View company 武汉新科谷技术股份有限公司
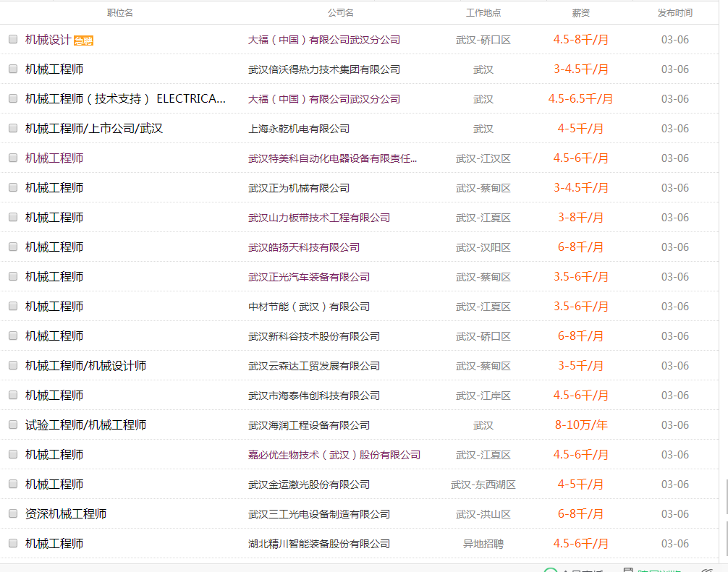Screen dimensions: 728x572 pyautogui.click(x=314, y=337)
